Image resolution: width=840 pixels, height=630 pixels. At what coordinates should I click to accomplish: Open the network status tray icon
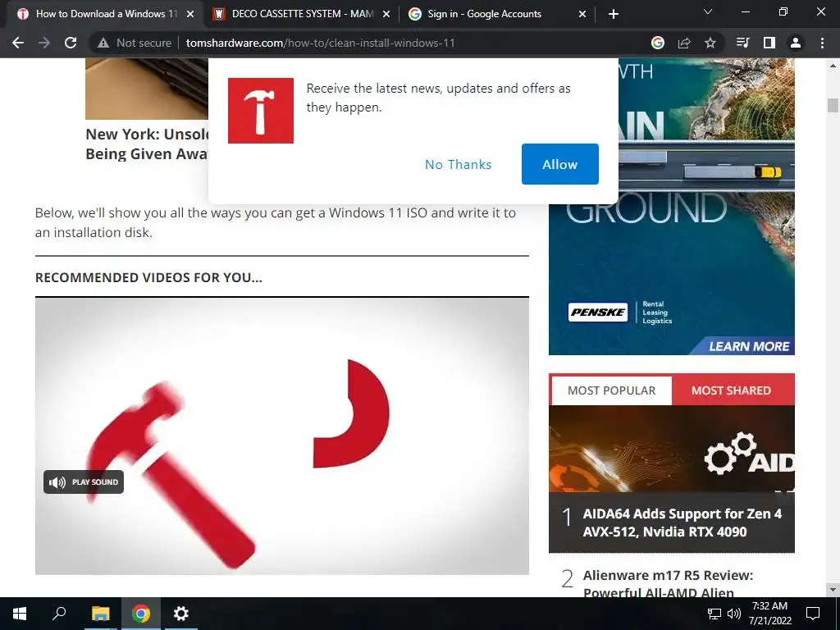714,614
